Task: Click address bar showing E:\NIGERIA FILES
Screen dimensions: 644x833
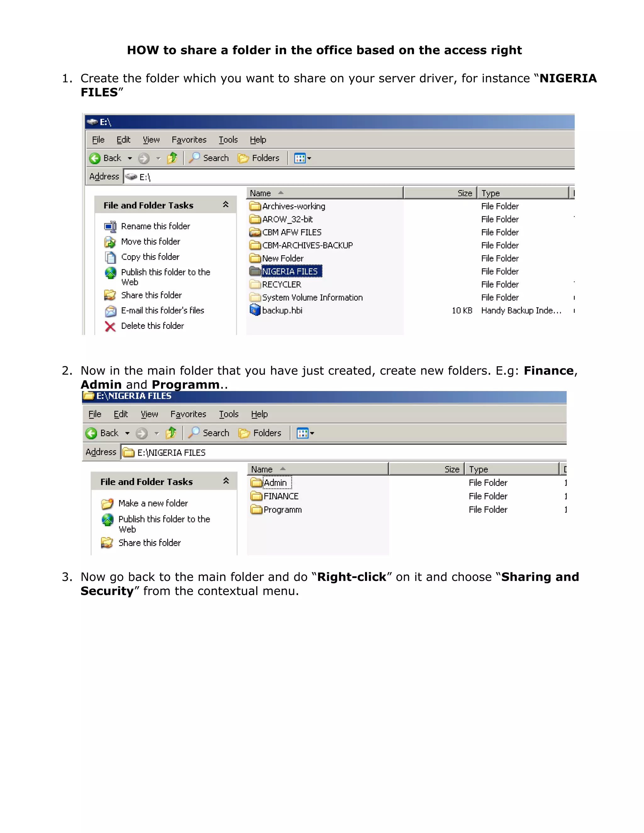Action: pyautogui.click(x=171, y=453)
